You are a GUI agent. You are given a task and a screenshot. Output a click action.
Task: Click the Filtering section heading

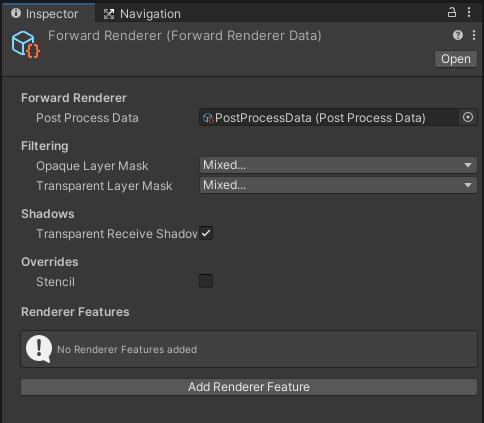coord(45,146)
